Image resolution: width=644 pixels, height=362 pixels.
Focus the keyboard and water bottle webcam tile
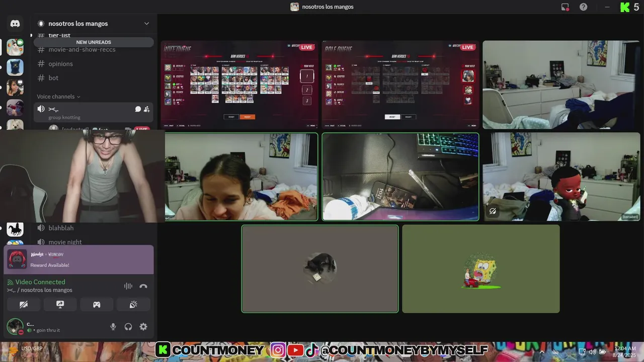click(x=400, y=176)
